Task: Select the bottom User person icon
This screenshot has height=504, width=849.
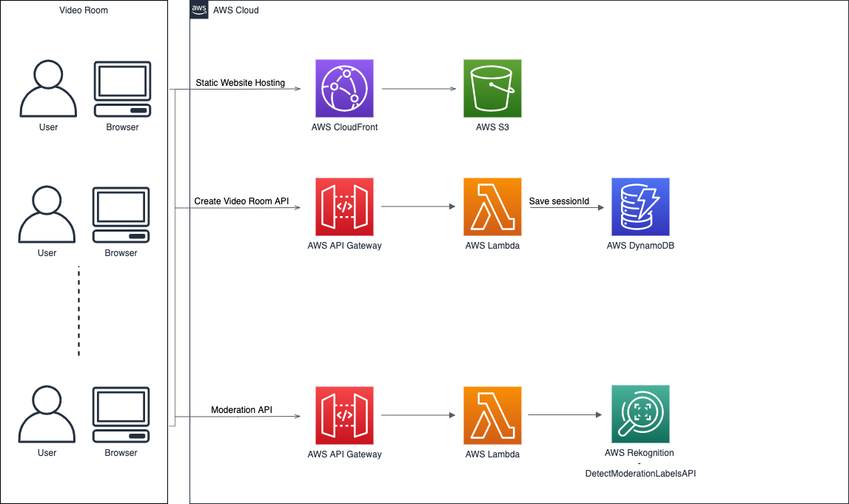Action: [47, 414]
